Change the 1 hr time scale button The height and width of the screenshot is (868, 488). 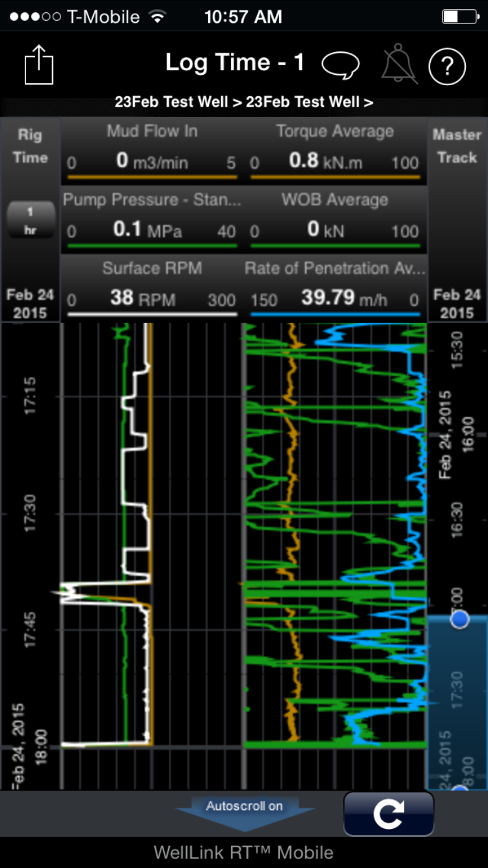30,221
